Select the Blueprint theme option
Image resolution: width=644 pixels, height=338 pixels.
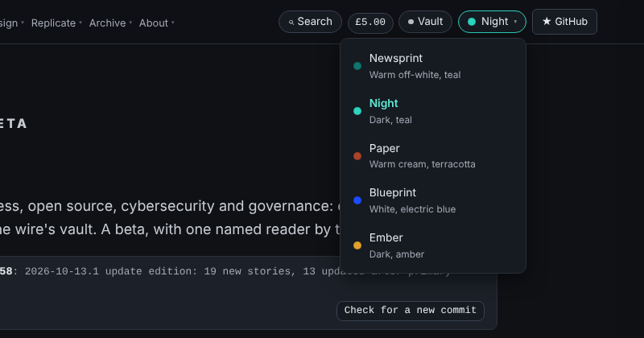(x=433, y=200)
